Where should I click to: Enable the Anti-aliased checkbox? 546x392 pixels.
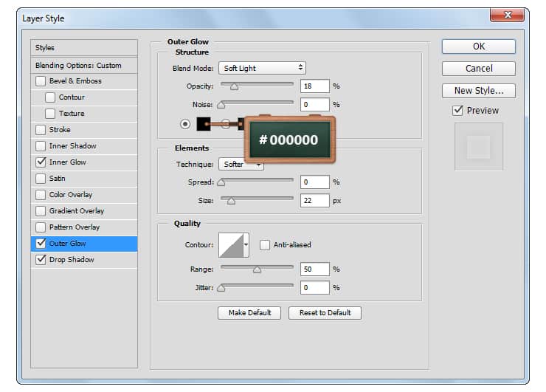[x=265, y=245]
